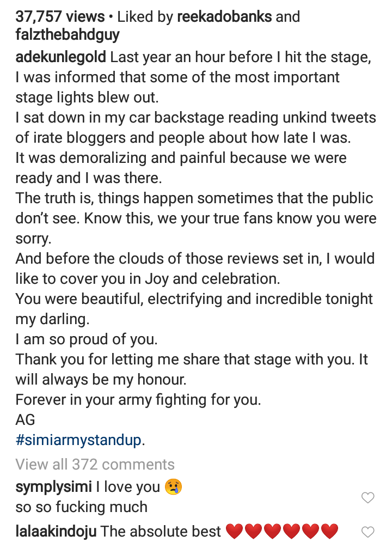
Task: Visit symplysimi's profile from comment
Action: coord(54,486)
